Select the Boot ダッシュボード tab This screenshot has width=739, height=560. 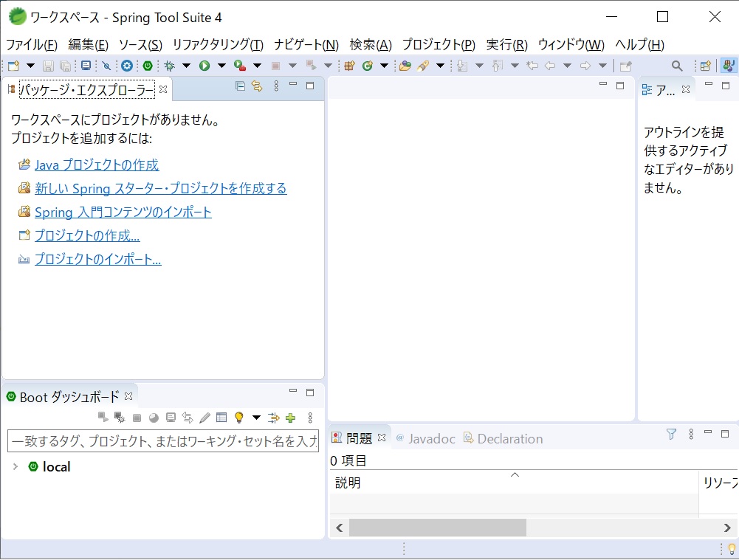coord(69,397)
